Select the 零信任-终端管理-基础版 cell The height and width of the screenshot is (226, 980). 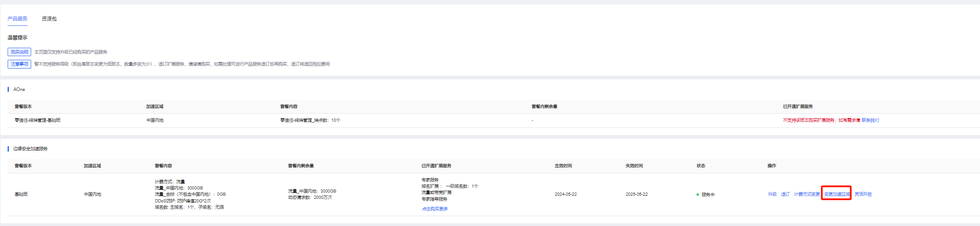click(37, 120)
